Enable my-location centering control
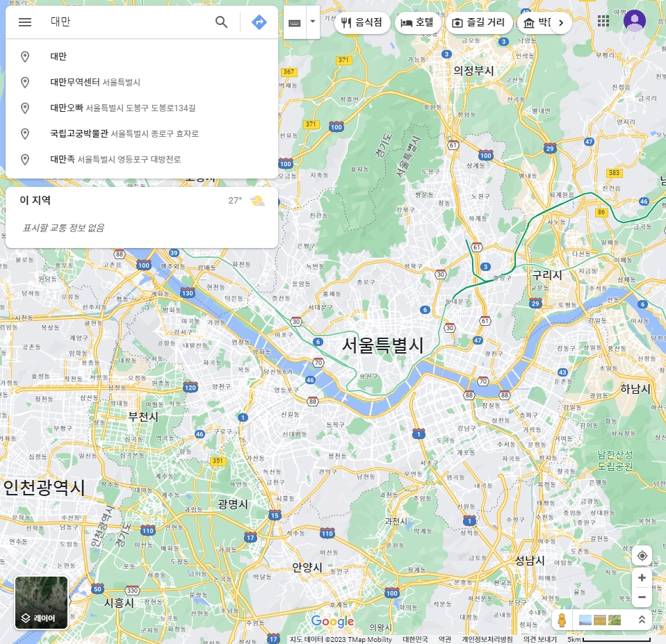 (642, 555)
